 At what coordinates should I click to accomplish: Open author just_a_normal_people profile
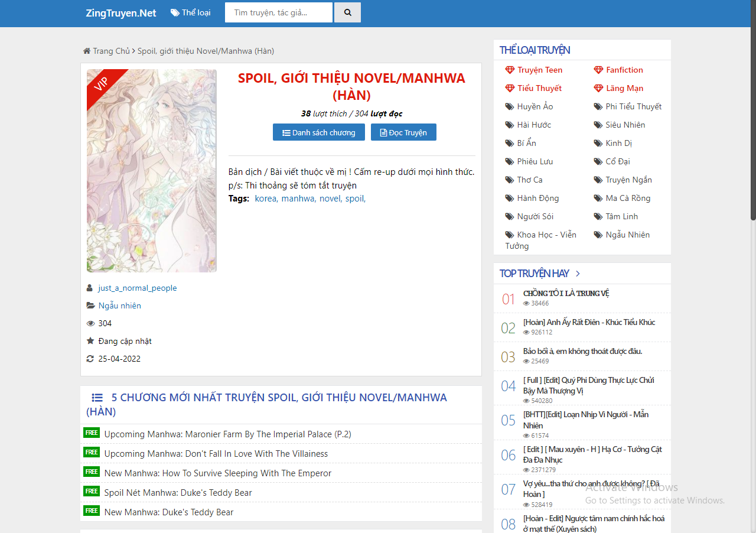tap(138, 288)
